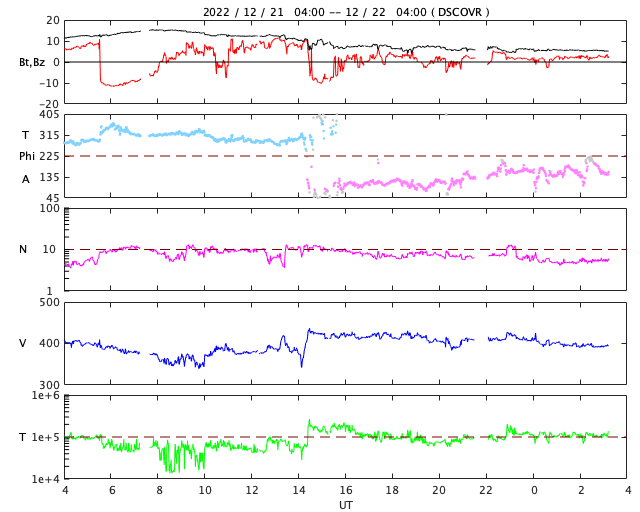This screenshot has height=512, width=640.
Task: Click the '1e+6' temperature tick label
Action: click(x=46, y=395)
